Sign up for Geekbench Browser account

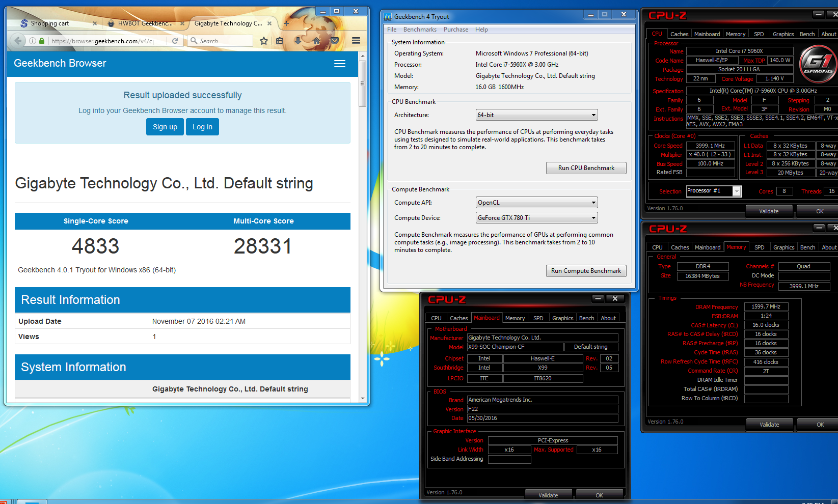pos(165,127)
